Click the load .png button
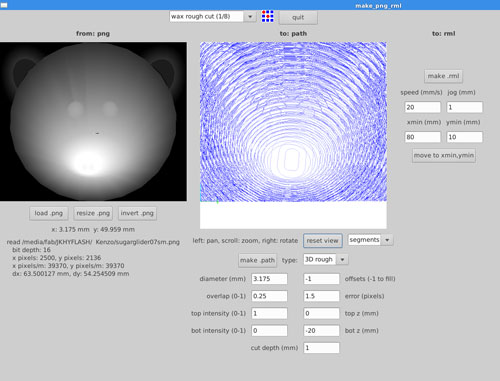Screen dimensions: 500x381 (49, 213)
